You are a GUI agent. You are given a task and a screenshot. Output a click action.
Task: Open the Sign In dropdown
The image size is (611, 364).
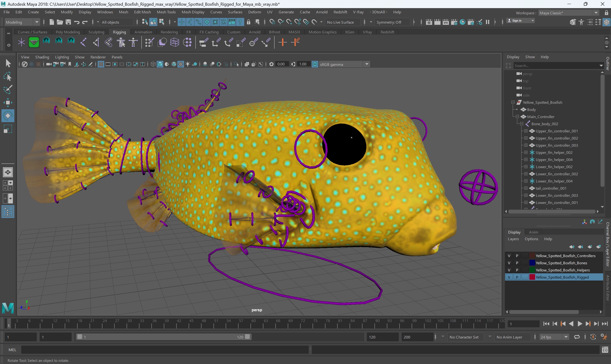pos(521,21)
